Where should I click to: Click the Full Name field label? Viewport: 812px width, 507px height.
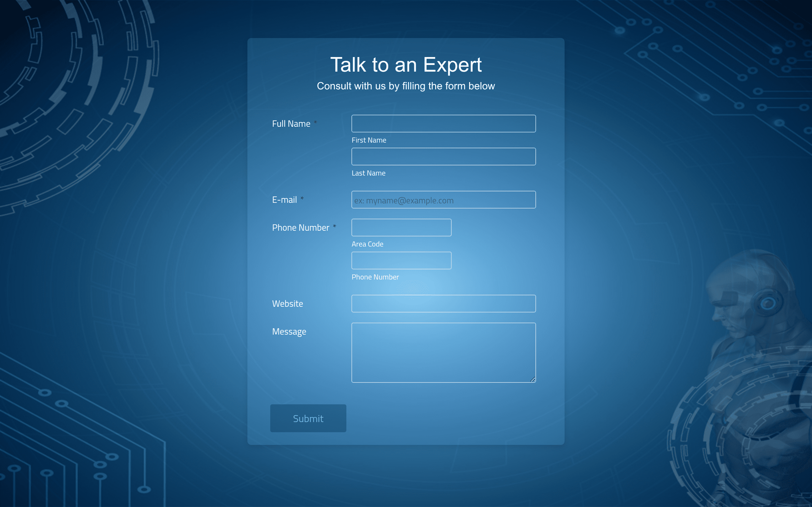click(291, 124)
